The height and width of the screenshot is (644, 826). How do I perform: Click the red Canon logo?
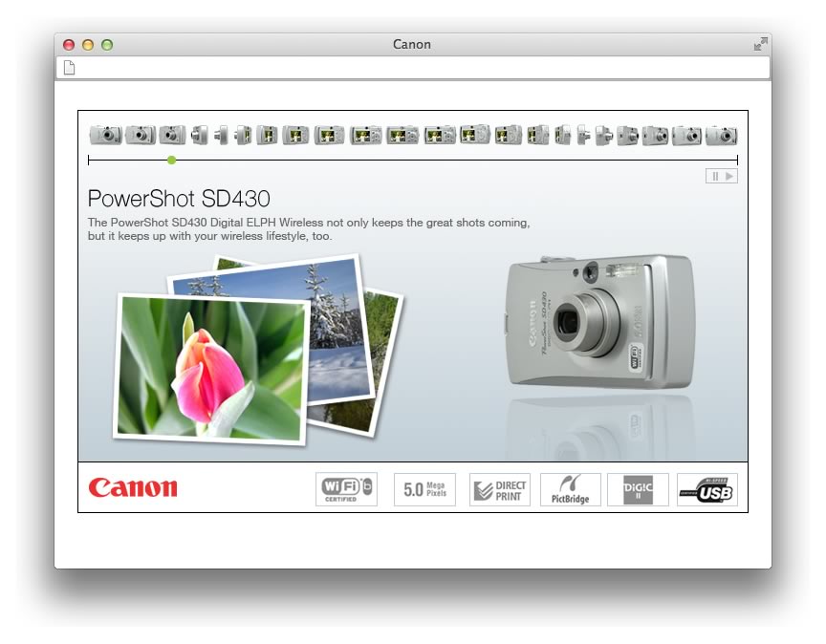pos(133,487)
